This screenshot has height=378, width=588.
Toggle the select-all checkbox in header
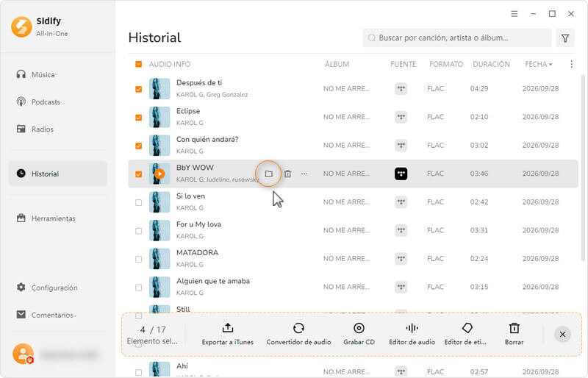coord(138,64)
